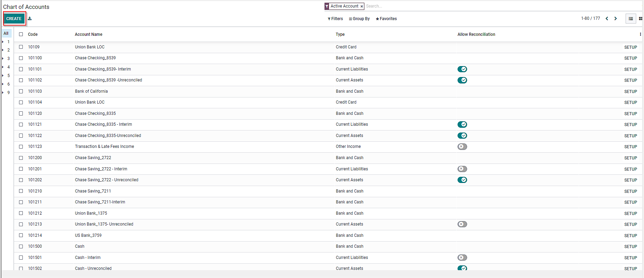The width and height of the screenshot is (644, 278).
Task: Click account name Cash - Unreconciled
Action: tap(93, 268)
